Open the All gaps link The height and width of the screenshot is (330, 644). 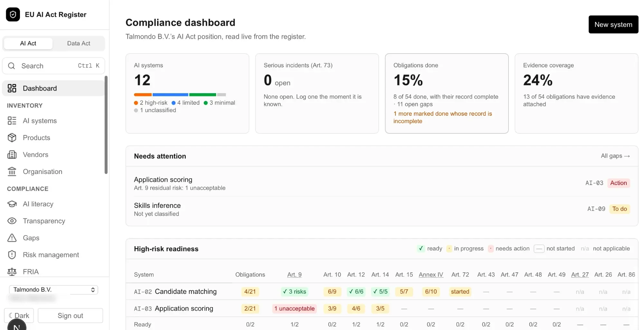point(615,156)
